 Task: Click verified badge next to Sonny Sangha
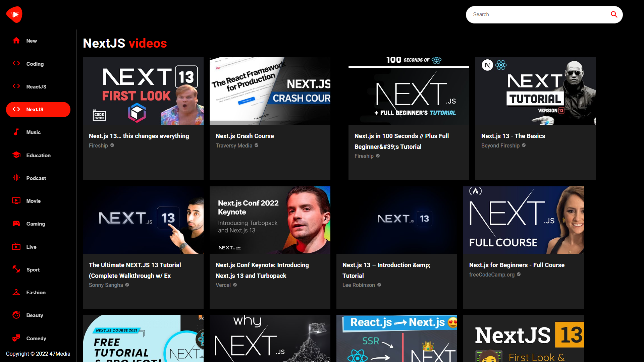[127, 285]
